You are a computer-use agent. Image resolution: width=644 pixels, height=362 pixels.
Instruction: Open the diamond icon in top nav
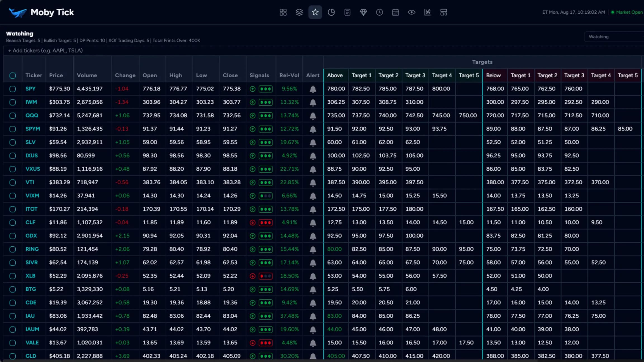(363, 12)
